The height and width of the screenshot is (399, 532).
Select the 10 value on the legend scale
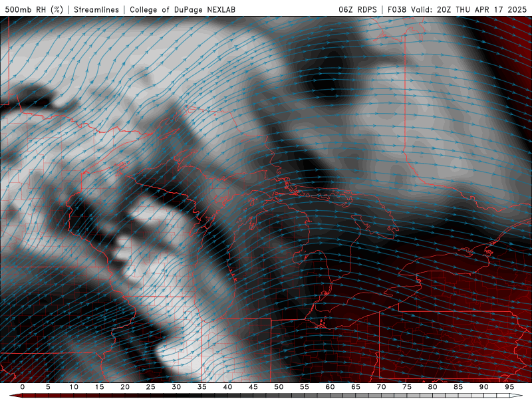(74, 387)
